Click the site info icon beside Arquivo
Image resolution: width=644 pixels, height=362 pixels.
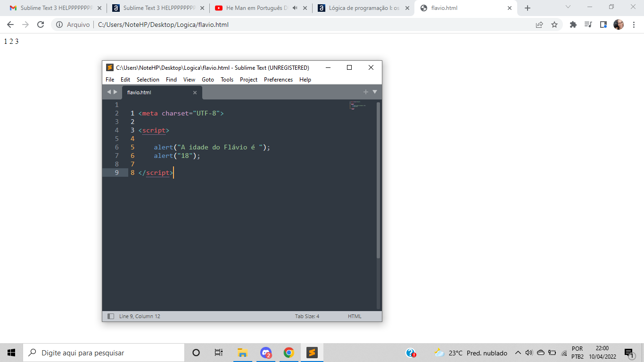pyautogui.click(x=59, y=25)
